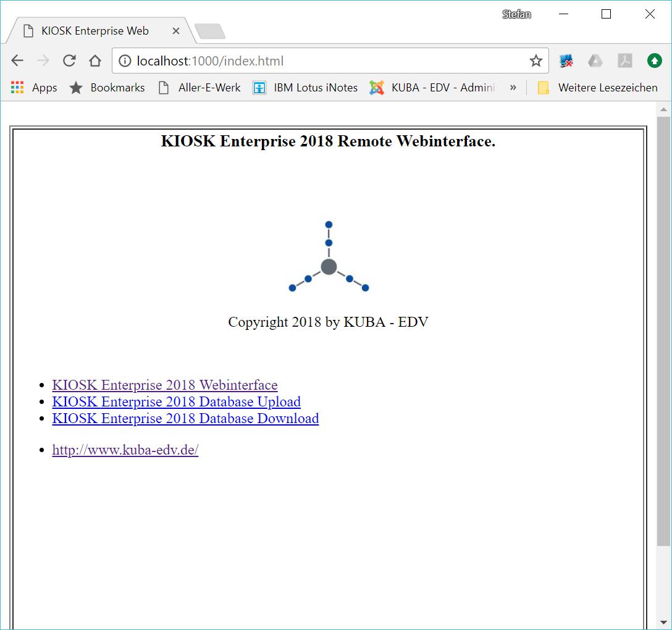The width and height of the screenshot is (672, 630).
Task: Click the "KIOSK Enterprise 2018 Remote Webinterface." heading
Action: click(329, 141)
